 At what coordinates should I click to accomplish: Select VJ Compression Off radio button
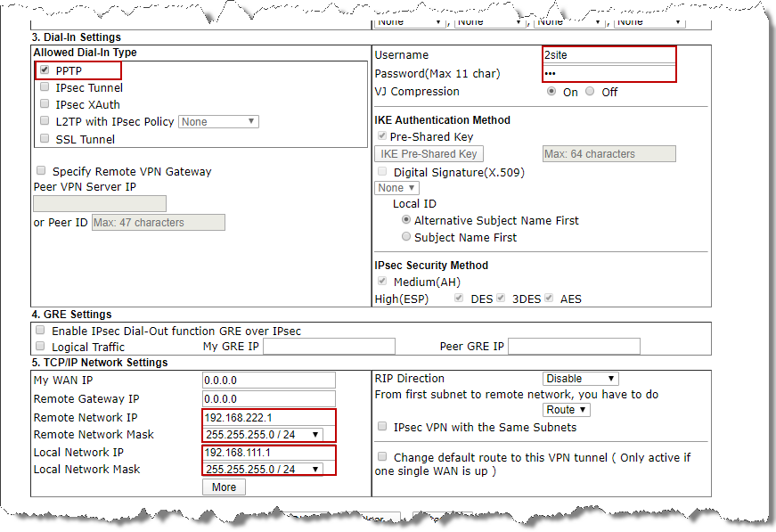(x=590, y=92)
